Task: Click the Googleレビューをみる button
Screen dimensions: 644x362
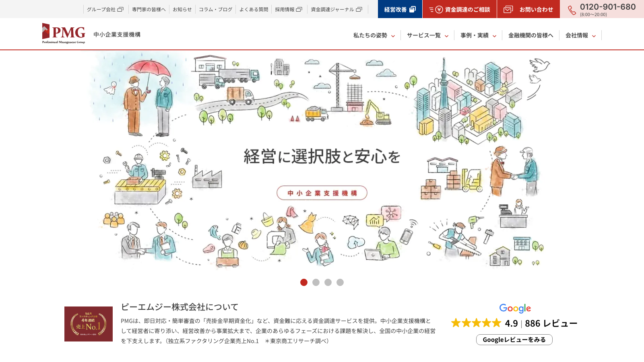Action: 514,340
